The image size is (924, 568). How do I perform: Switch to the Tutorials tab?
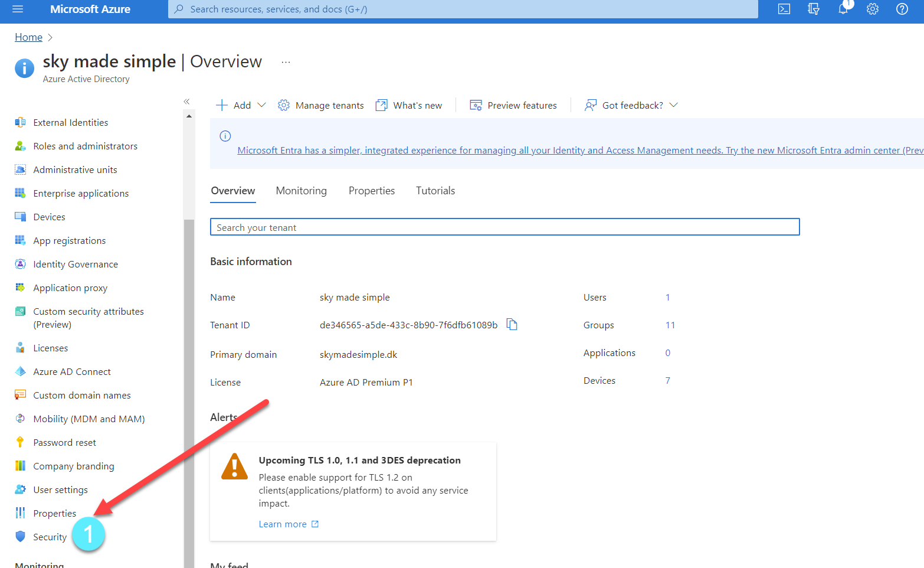(x=435, y=191)
